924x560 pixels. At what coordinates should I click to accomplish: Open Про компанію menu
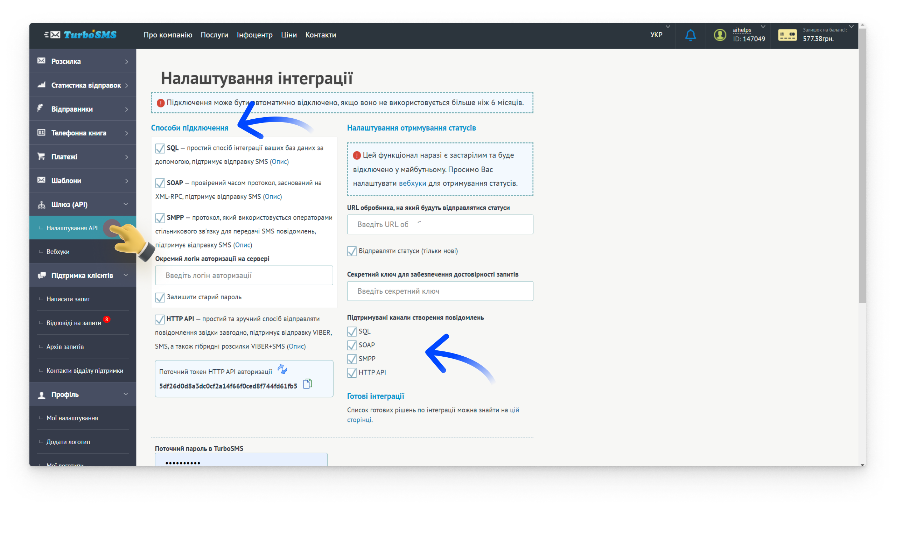(x=168, y=35)
